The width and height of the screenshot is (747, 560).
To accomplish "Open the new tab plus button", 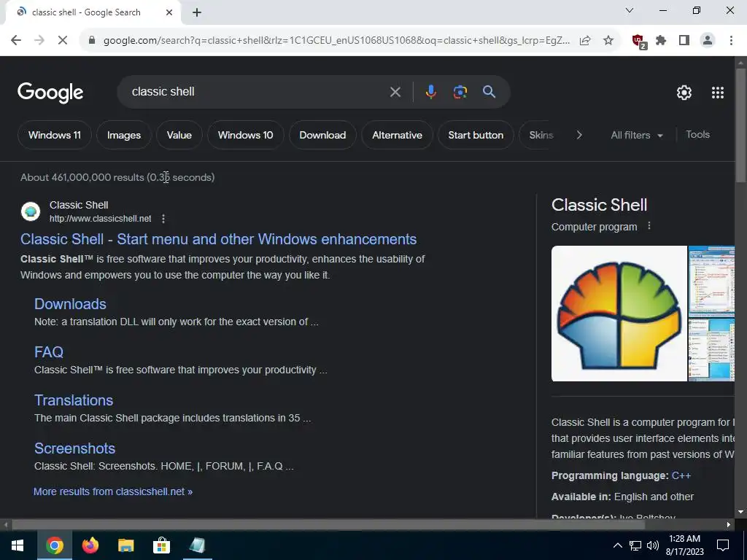I will click(x=197, y=13).
